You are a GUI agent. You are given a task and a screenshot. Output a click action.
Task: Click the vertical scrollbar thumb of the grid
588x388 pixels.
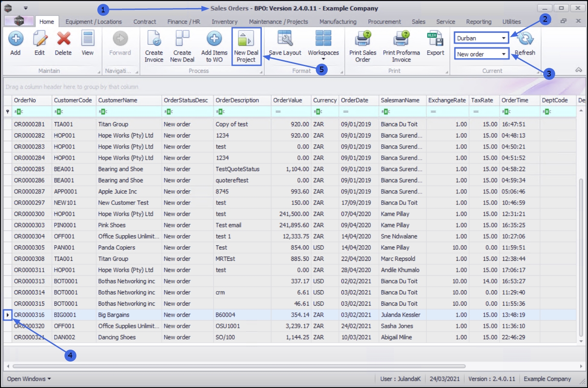click(581, 258)
